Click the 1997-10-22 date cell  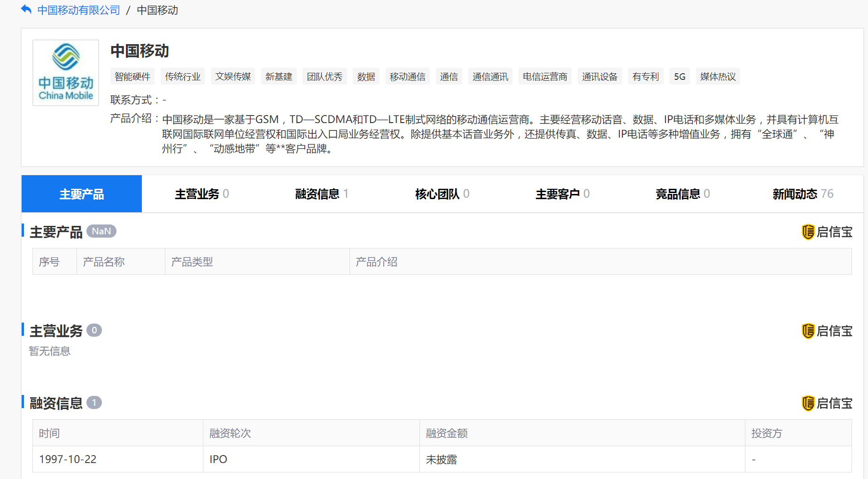click(118, 459)
